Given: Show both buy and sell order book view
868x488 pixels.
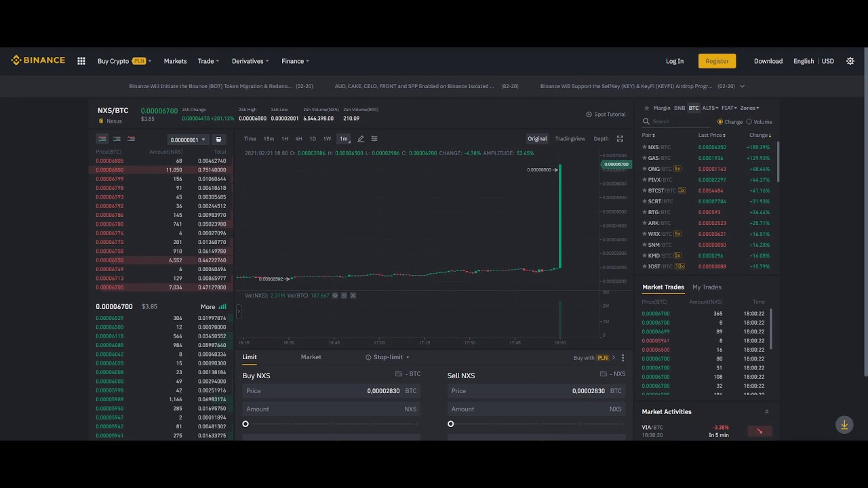Looking at the screenshot, I should (x=102, y=139).
